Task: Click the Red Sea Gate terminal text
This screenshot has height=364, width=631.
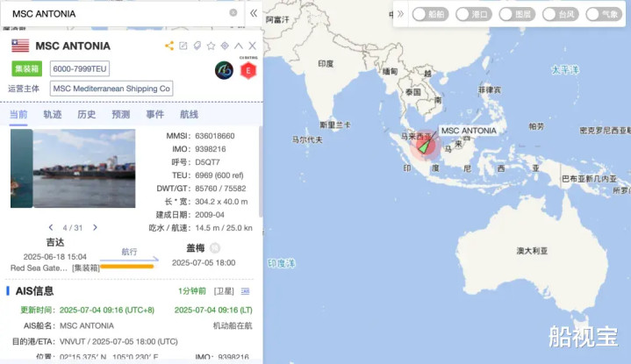Action: point(39,268)
